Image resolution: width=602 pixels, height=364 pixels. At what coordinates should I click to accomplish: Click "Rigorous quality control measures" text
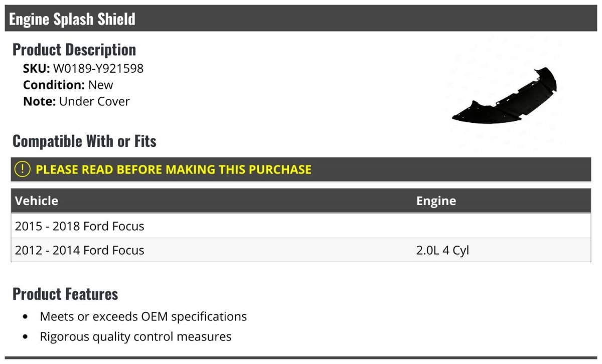(x=135, y=336)
